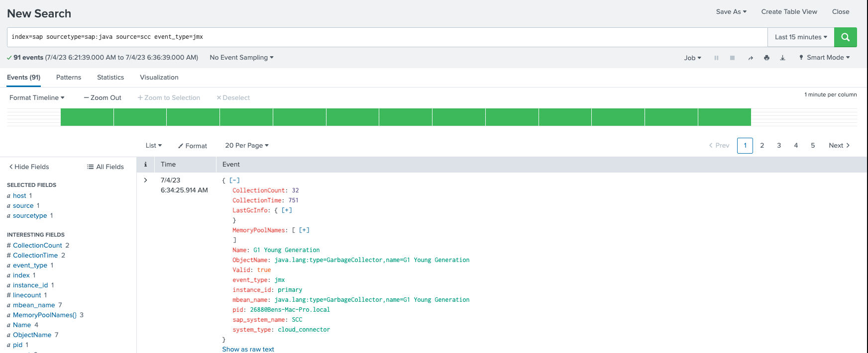Pause the search job
Image resolution: width=868 pixels, height=353 pixels.
point(716,58)
